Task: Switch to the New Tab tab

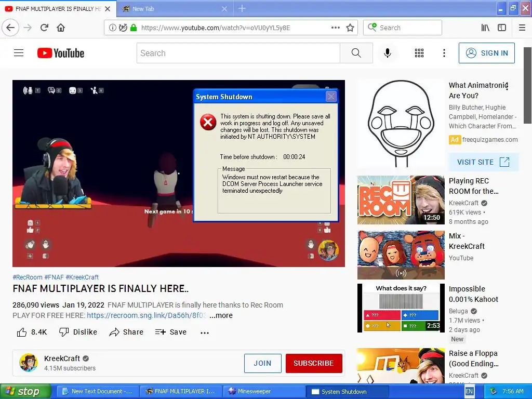Action: [175, 9]
